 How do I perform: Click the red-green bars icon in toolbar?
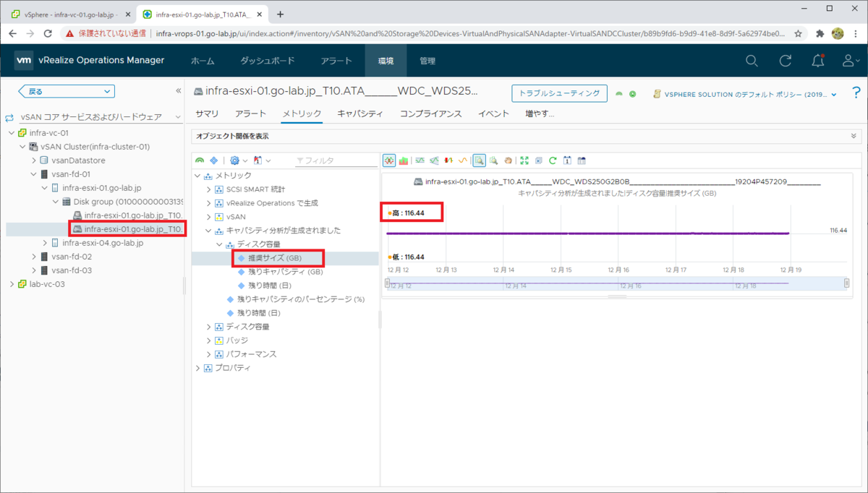click(x=448, y=160)
